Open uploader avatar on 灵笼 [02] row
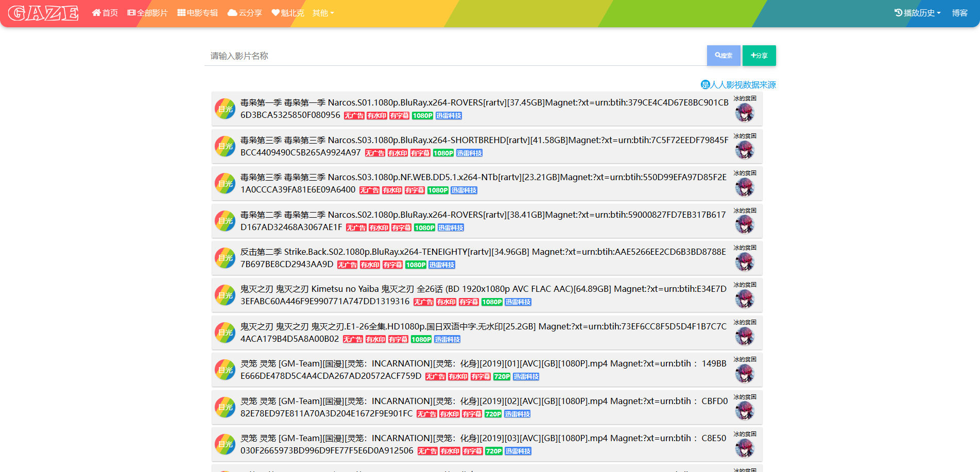The image size is (980, 472). (745, 411)
